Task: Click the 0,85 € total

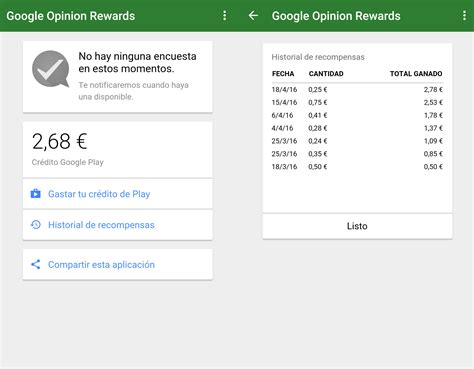Action: pos(433,154)
